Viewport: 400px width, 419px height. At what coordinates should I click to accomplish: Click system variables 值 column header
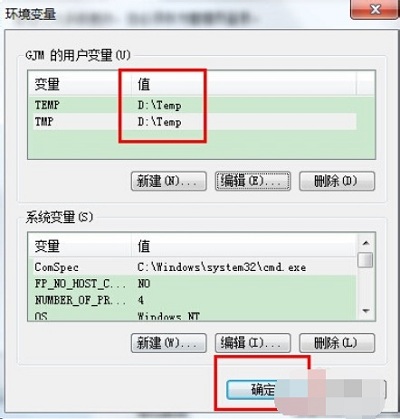243,246
